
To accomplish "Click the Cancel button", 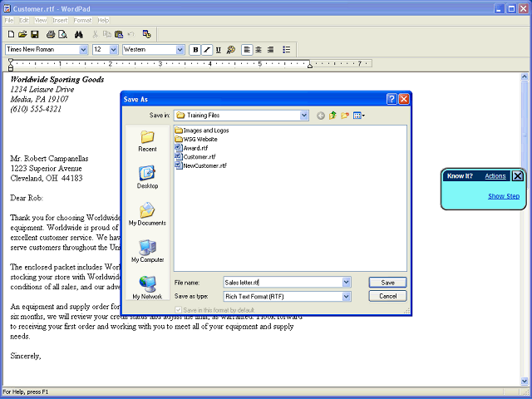I will [x=387, y=296].
